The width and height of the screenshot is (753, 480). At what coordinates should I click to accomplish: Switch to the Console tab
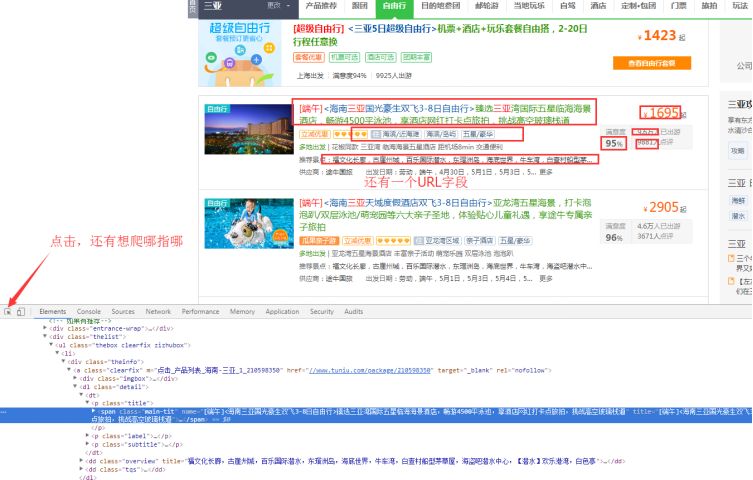pyautogui.click(x=89, y=312)
